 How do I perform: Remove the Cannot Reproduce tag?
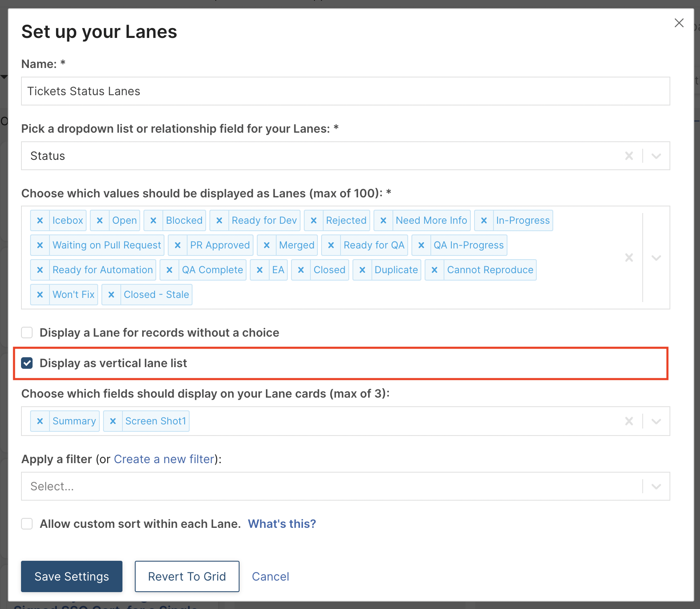click(x=435, y=270)
